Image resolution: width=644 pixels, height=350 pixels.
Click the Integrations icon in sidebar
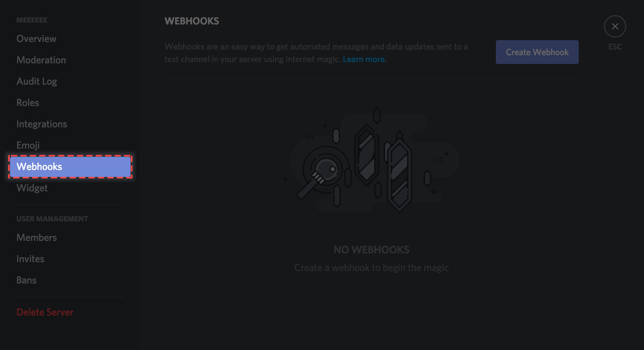pyautogui.click(x=42, y=124)
